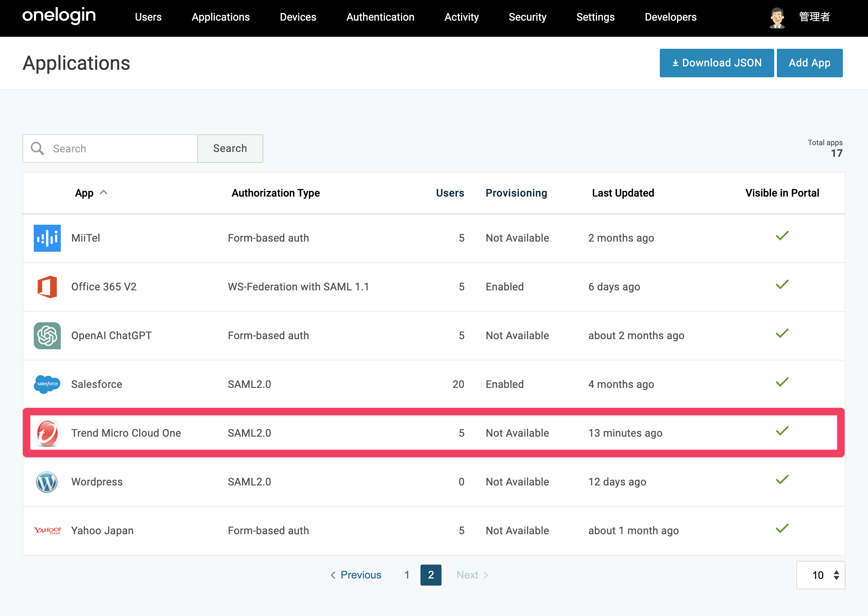Viewport: 868px width, 616px height.
Task: Toggle the App column sort arrow
Action: click(x=104, y=193)
